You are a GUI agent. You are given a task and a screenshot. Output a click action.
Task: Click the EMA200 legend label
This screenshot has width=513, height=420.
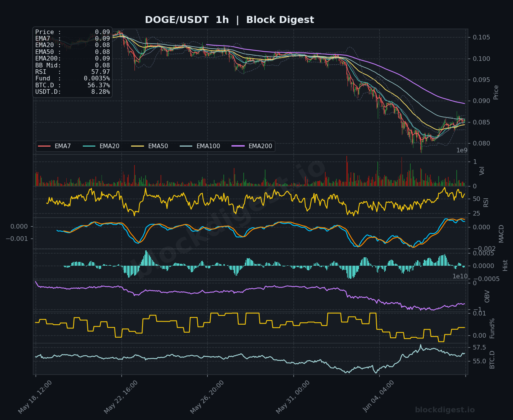click(x=260, y=146)
